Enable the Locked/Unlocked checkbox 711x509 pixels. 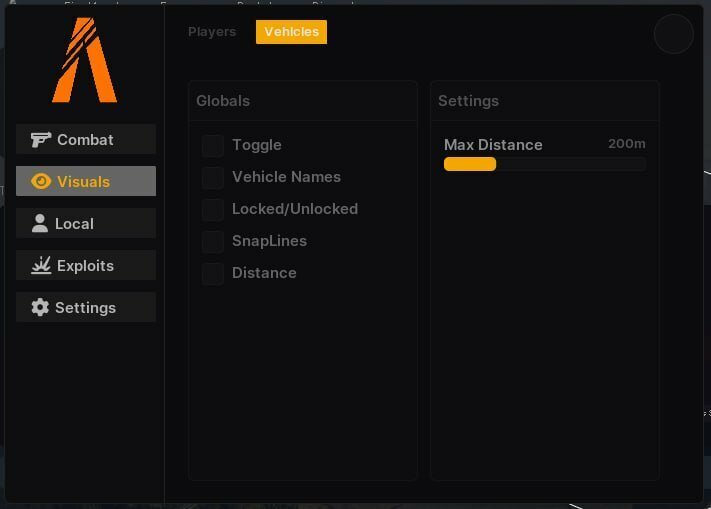(x=213, y=209)
